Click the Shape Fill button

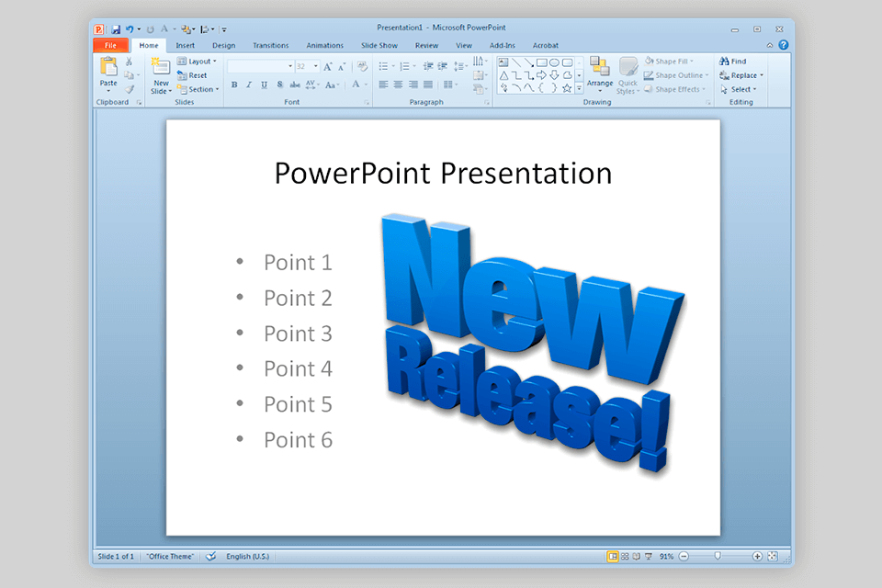[x=669, y=62]
